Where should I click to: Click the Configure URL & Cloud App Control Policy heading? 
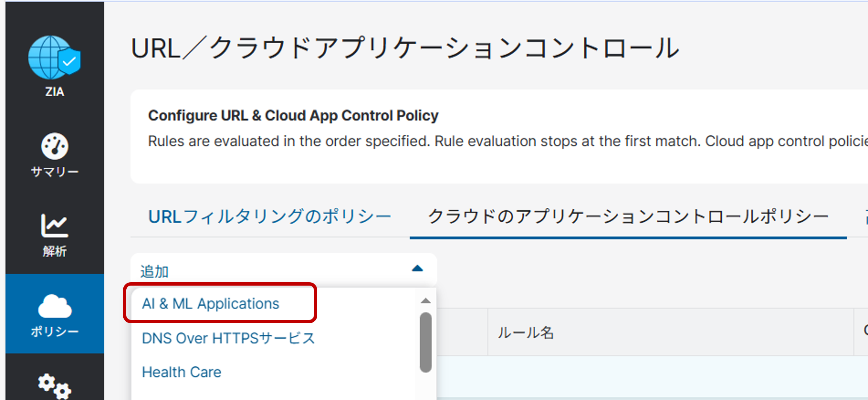(x=293, y=116)
